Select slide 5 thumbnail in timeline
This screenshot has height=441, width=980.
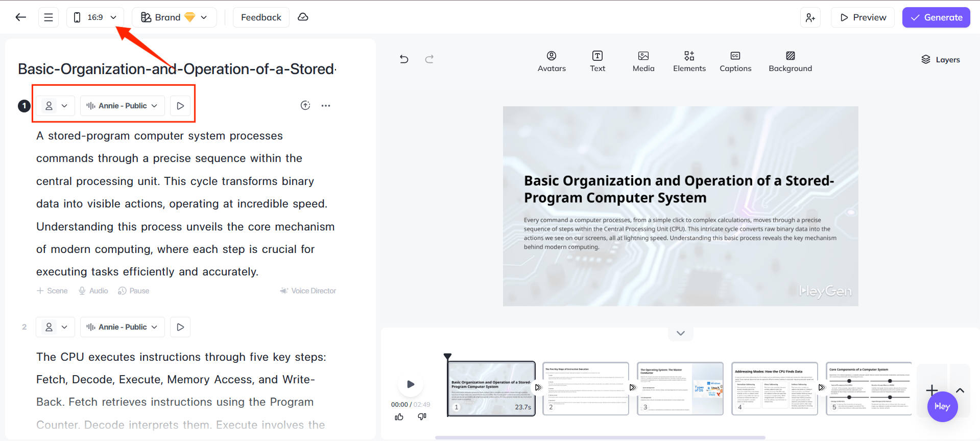[869, 389]
